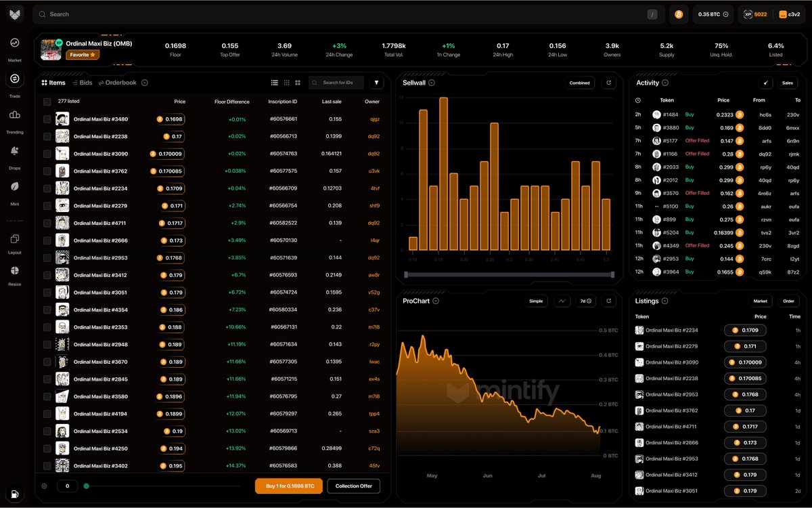Open the Listings panel dropdown chevron
Screen dimensions: 812x508
(665, 301)
